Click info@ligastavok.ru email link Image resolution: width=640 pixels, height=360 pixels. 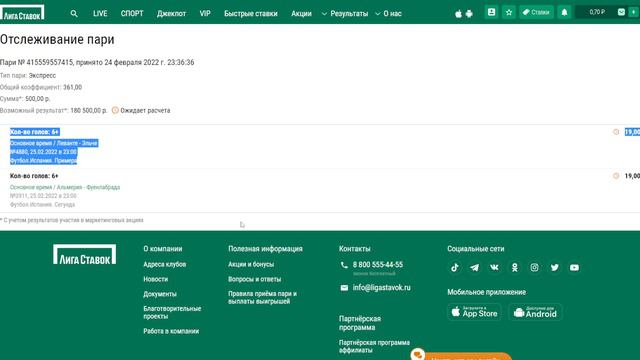tap(382, 288)
